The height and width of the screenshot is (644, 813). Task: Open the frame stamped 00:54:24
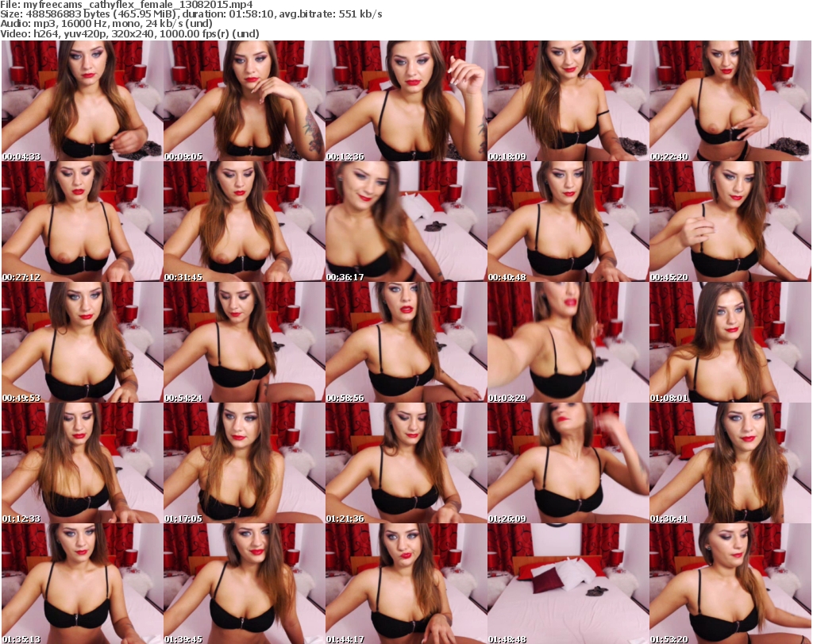[245, 342]
